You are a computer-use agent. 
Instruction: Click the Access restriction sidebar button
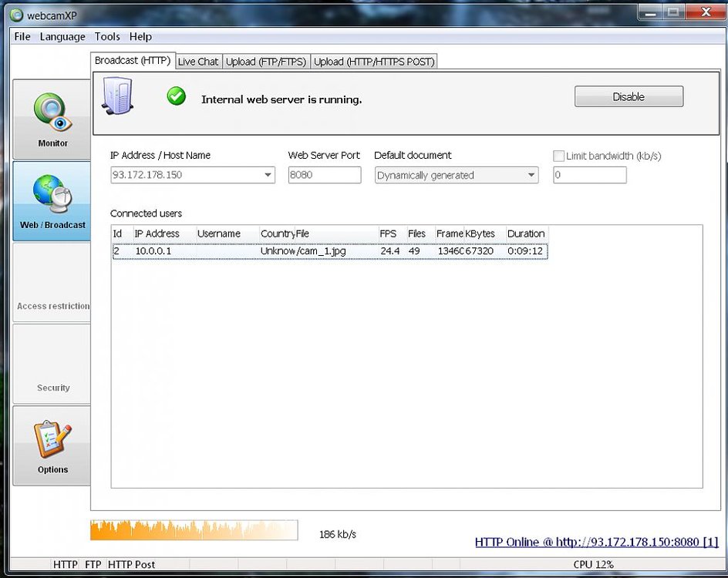(x=52, y=283)
